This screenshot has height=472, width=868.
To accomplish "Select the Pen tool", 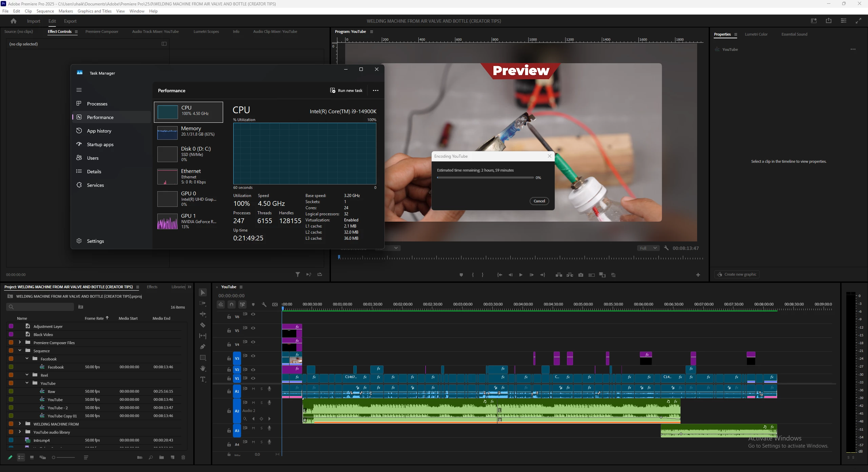I will pyautogui.click(x=203, y=347).
